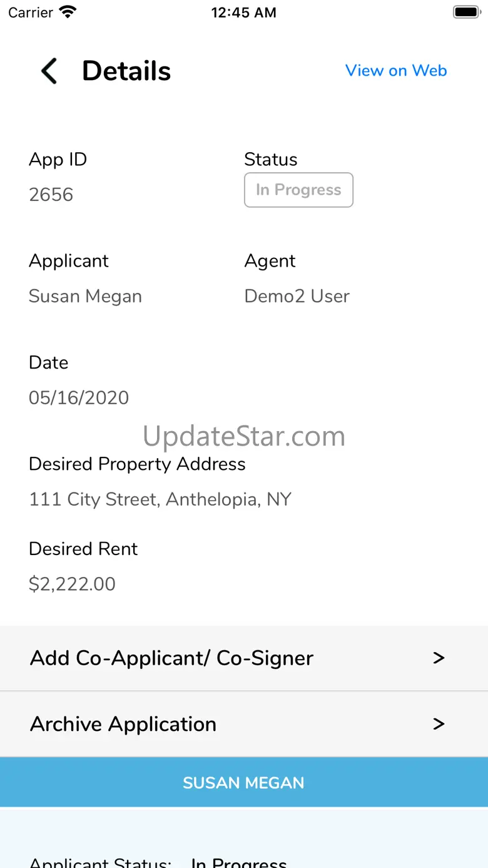The height and width of the screenshot is (868, 488).
Task: Open View on Web link
Action: [x=396, y=71]
